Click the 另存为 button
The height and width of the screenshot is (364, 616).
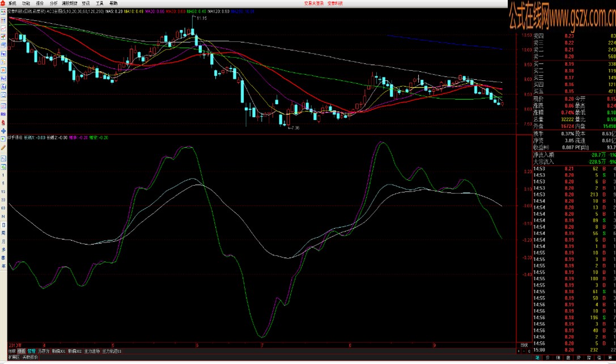44,352
